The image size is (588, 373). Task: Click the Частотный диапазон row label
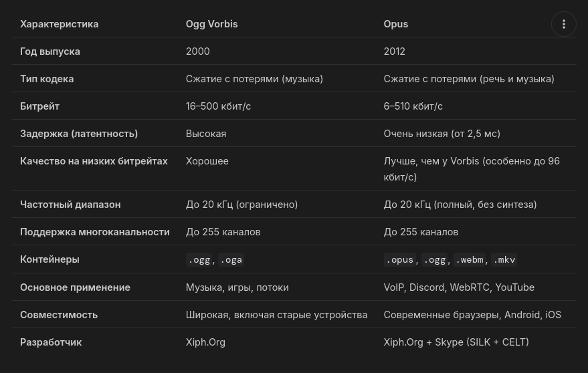coord(70,205)
